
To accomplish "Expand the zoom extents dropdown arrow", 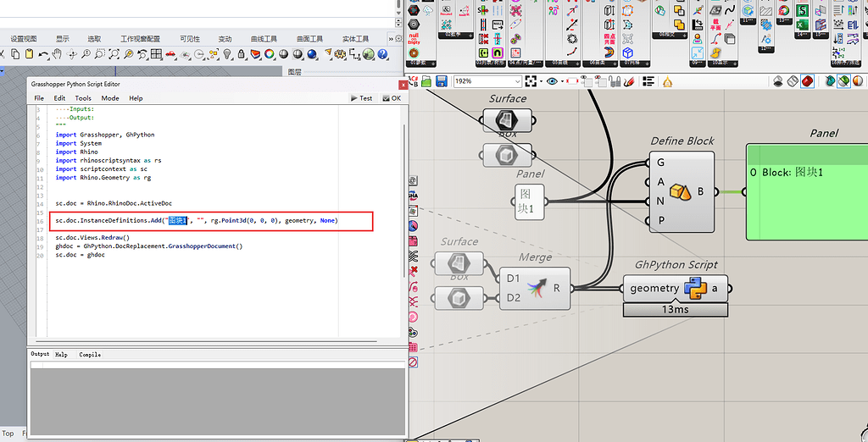I will coord(540,81).
